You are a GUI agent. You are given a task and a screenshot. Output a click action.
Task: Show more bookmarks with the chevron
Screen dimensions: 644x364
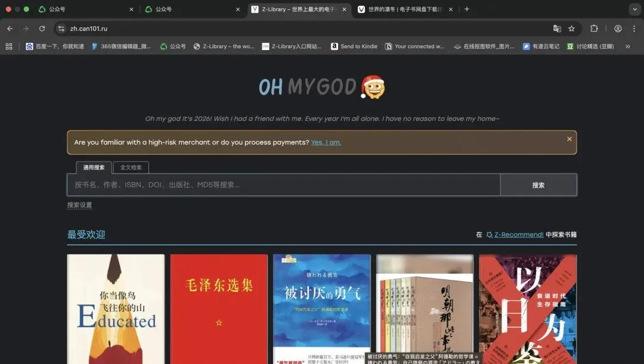(627, 47)
